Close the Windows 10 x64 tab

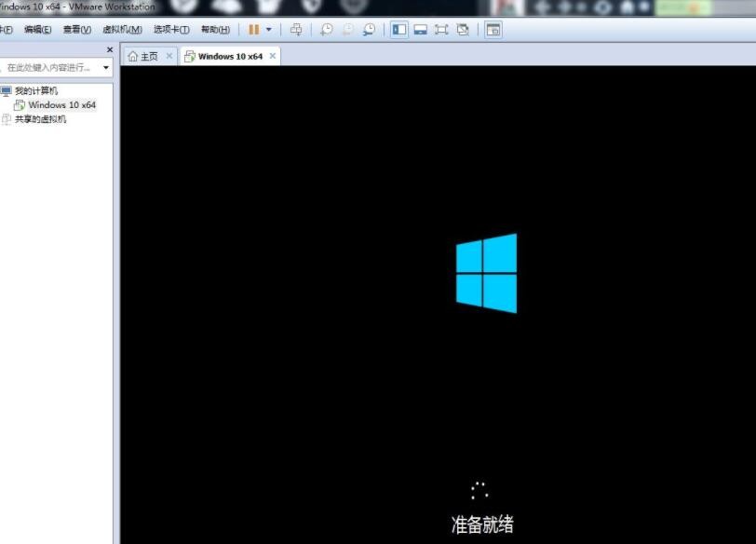point(273,56)
